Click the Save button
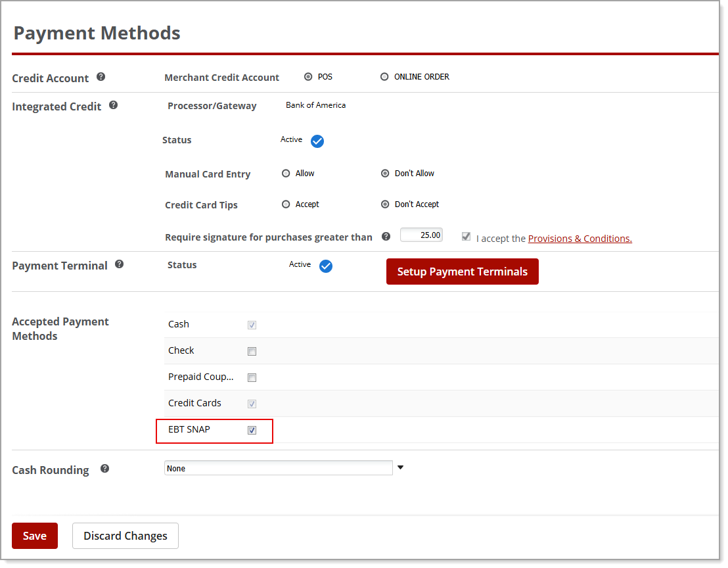The height and width of the screenshot is (568, 728). (x=34, y=535)
